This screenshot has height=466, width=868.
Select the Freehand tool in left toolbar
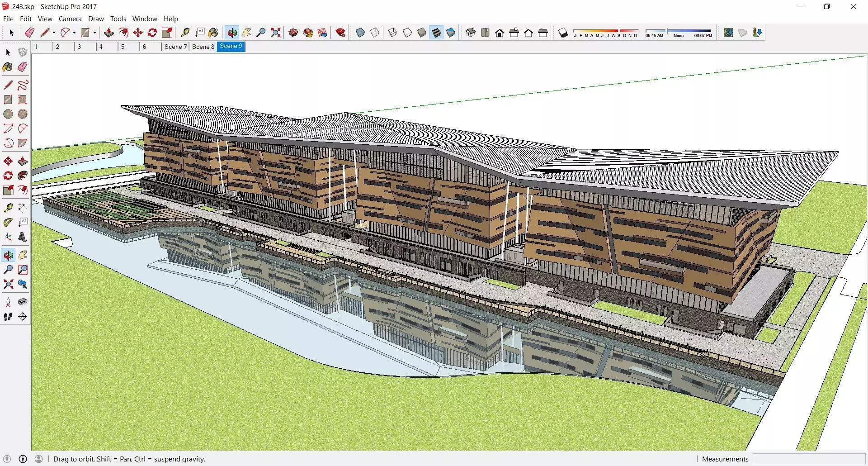(23, 85)
